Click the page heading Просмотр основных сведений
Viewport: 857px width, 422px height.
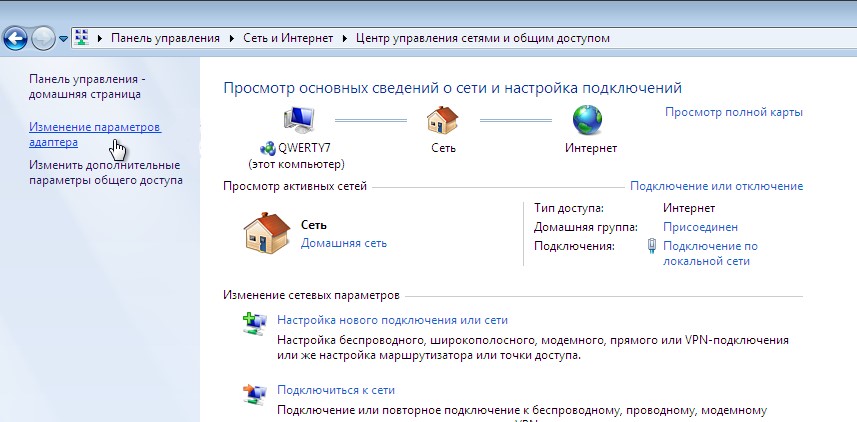click(453, 88)
